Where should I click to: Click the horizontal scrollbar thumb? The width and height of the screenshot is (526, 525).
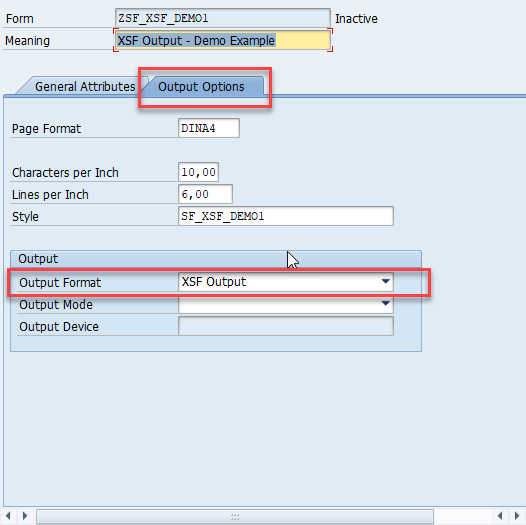click(x=235, y=516)
